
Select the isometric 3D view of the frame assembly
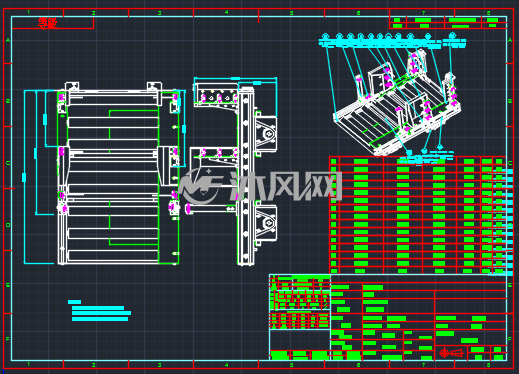coord(398,102)
